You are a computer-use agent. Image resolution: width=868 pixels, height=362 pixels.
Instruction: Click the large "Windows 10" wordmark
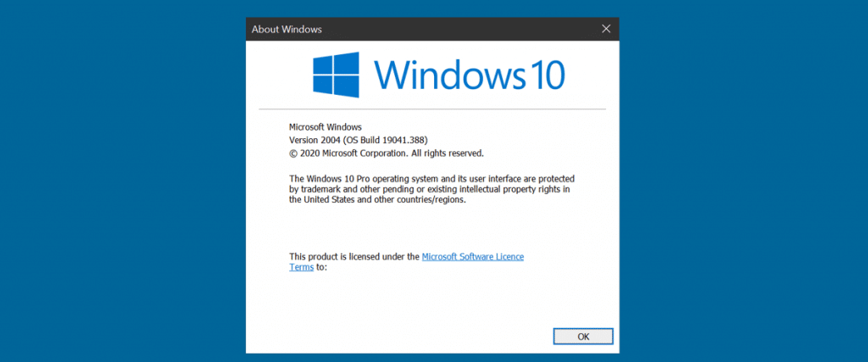[x=470, y=74]
